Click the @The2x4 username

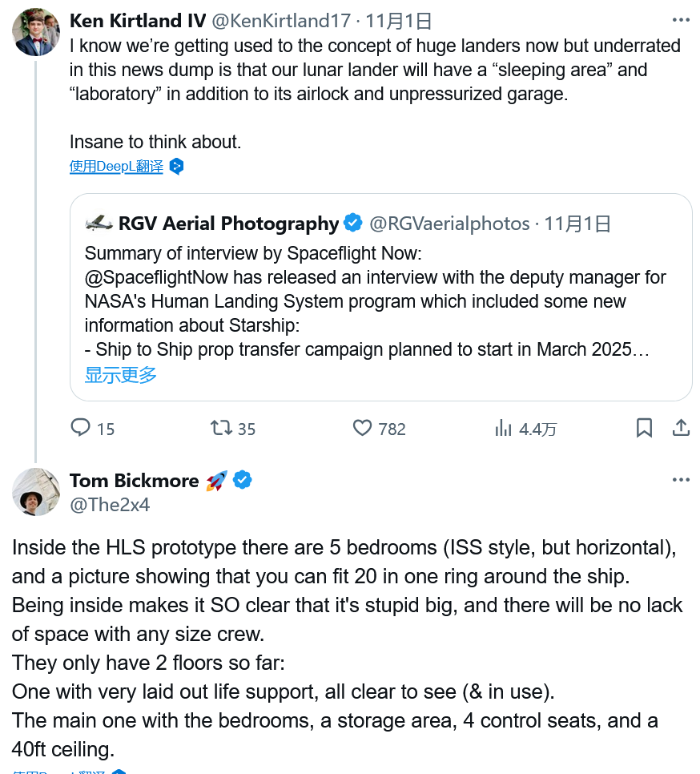coord(110,505)
